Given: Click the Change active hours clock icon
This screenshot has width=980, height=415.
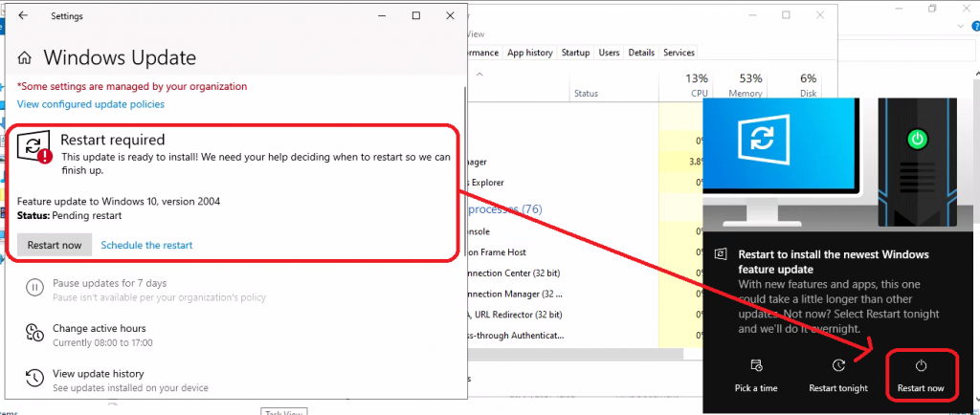Looking at the screenshot, I should click(x=34, y=334).
